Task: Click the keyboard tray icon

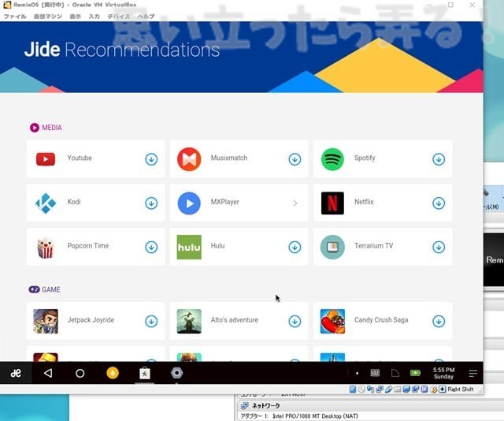Action: [x=375, y=373]
